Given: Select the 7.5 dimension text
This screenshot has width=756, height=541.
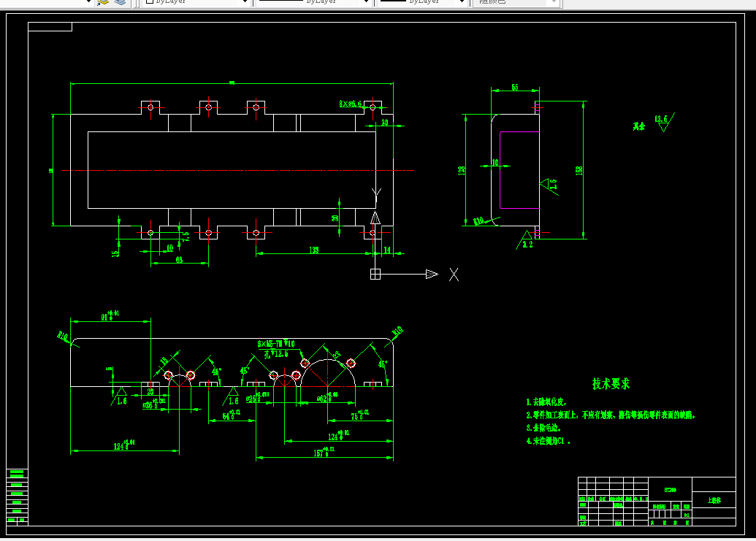Looking at the screenshot, I should tap(186, 236).
